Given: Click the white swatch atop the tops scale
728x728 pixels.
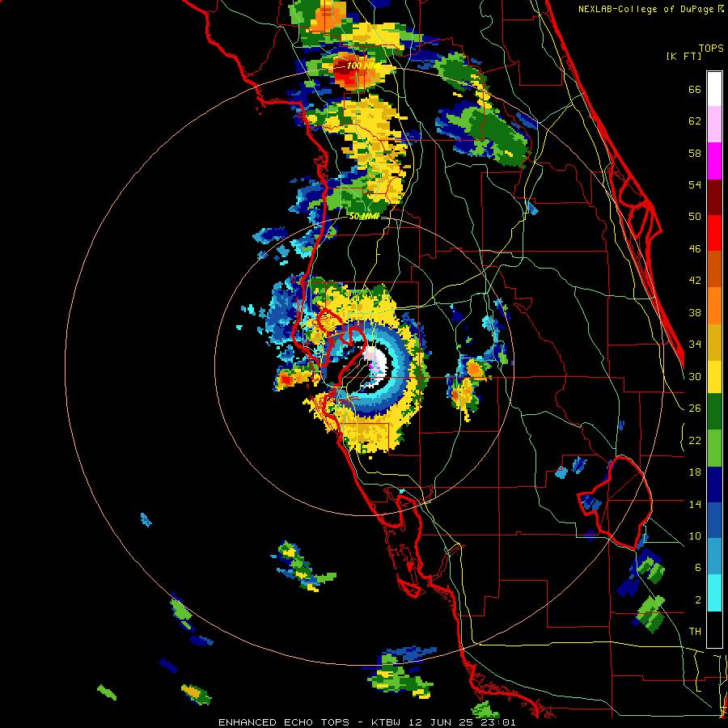Looking at the screenshot, I should 714,89.
